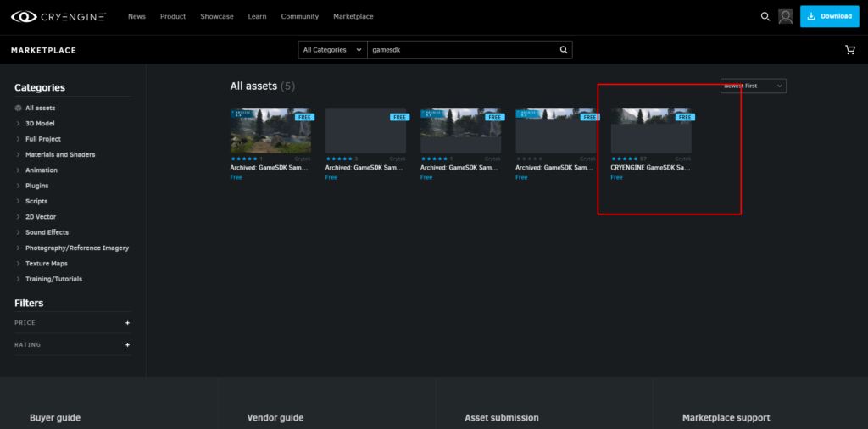Open the News menu
Image resolution: width=868 pixels, height=429 pixels.
click(x=136, y=17)
